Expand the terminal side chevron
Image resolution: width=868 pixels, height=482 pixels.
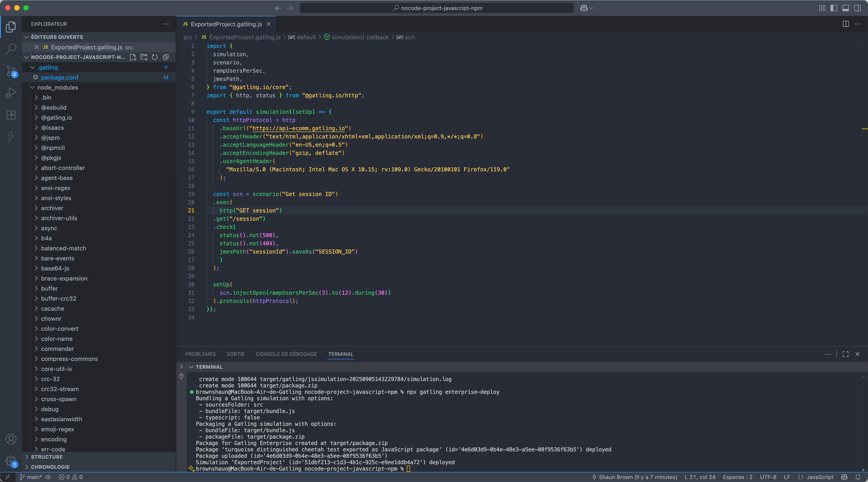point(181,366)
